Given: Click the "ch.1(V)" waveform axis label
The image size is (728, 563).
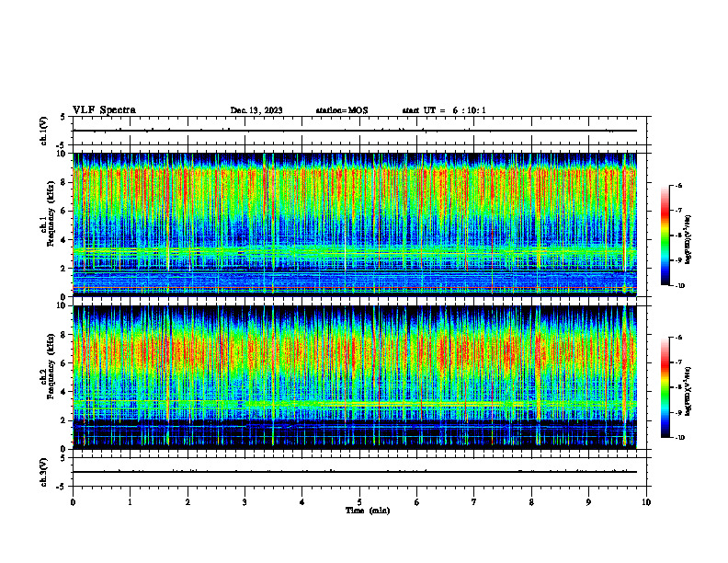Looking at the screenshot, I should click(43, 131).
